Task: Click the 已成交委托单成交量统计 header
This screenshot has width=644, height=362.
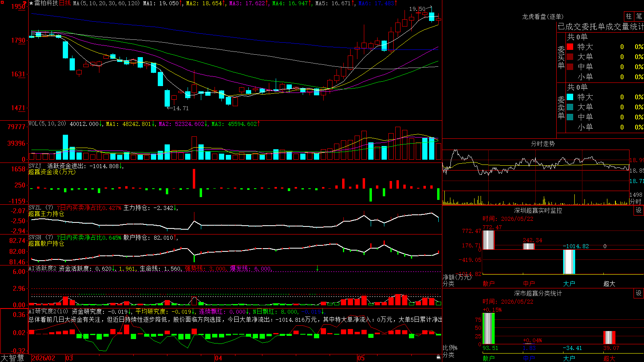Action: click(x=601, y=27)
